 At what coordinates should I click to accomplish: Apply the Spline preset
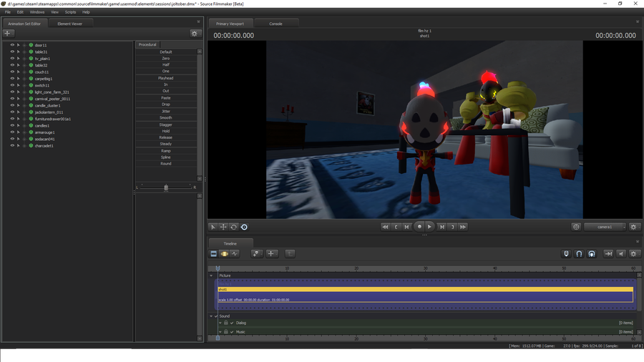point(166,157)
